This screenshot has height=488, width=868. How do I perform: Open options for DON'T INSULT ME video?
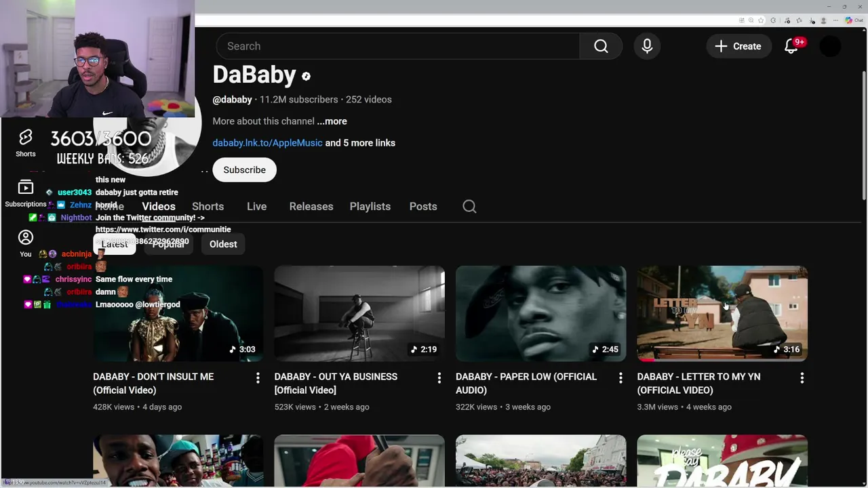coord(258,378)
